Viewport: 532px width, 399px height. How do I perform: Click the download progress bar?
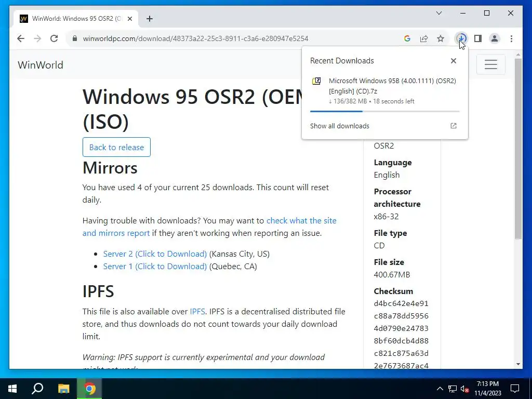[x=385, y=111]
